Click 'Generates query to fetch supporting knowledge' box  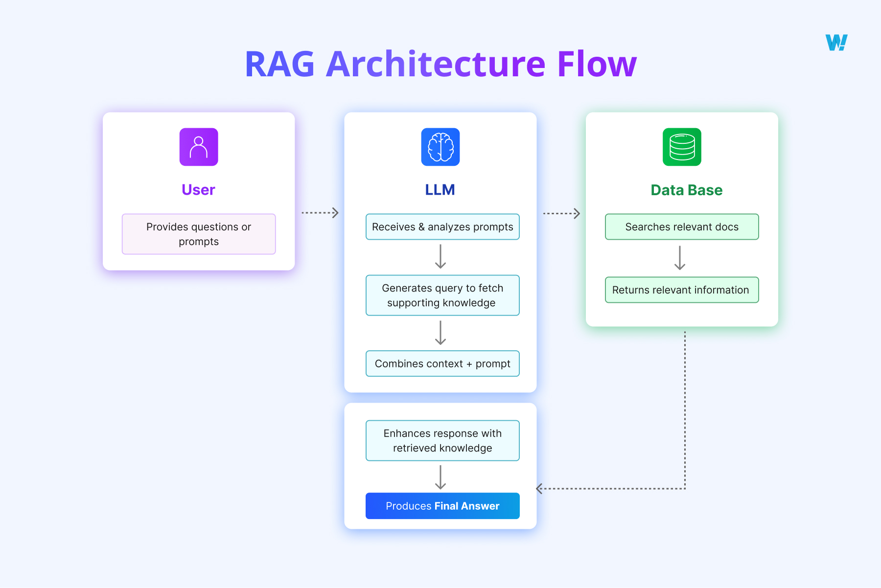(442, 295)
